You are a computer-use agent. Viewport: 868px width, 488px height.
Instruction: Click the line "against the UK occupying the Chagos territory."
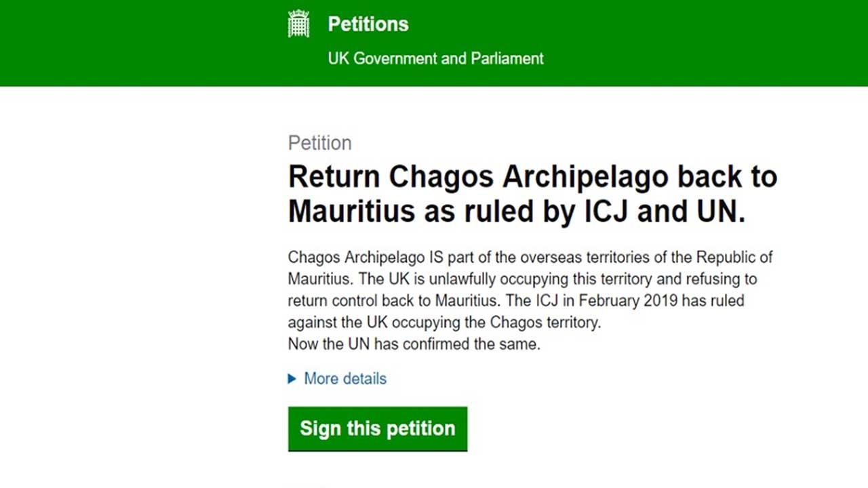pos(444,323)
